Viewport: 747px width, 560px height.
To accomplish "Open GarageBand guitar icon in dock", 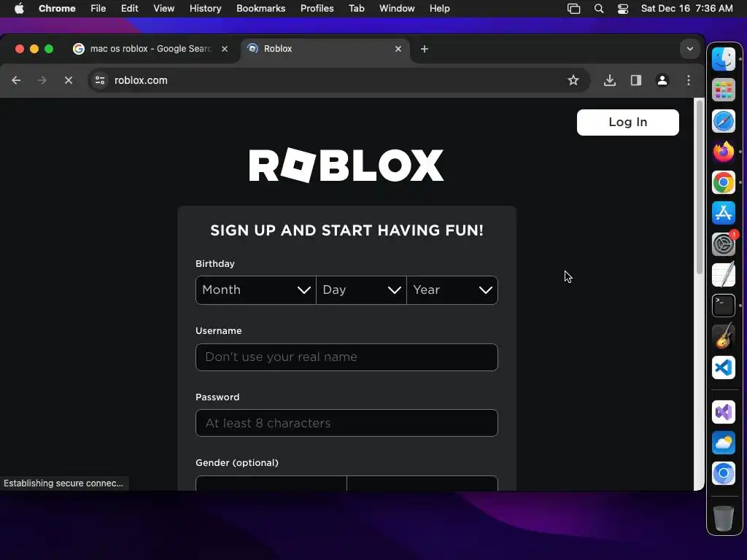I will (723, 336).
